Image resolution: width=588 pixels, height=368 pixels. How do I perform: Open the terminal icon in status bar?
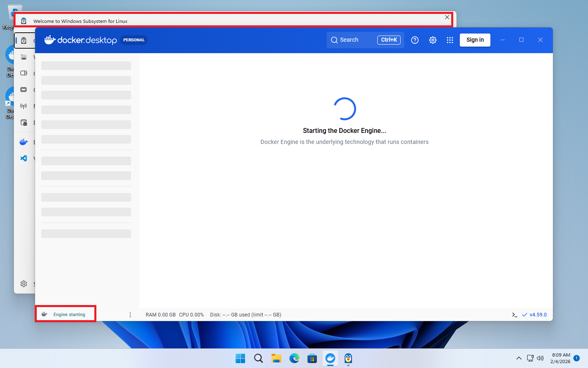pos(514,315)
